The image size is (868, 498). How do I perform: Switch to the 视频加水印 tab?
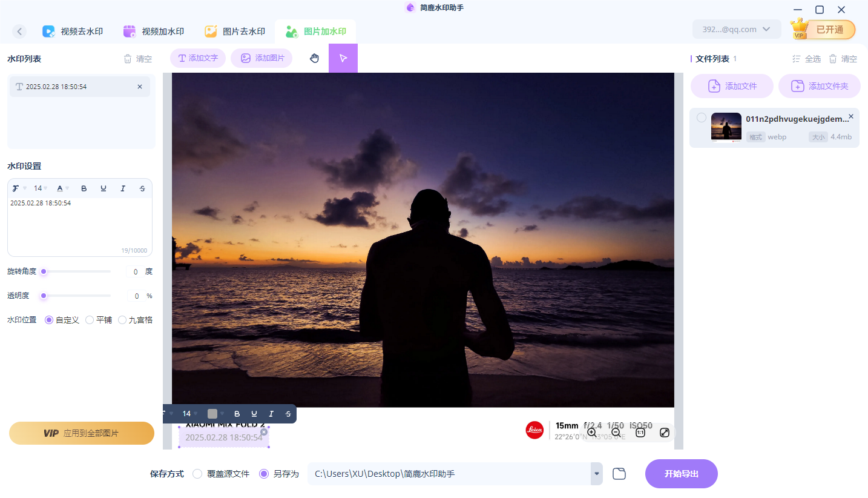[x=154, y=31]
